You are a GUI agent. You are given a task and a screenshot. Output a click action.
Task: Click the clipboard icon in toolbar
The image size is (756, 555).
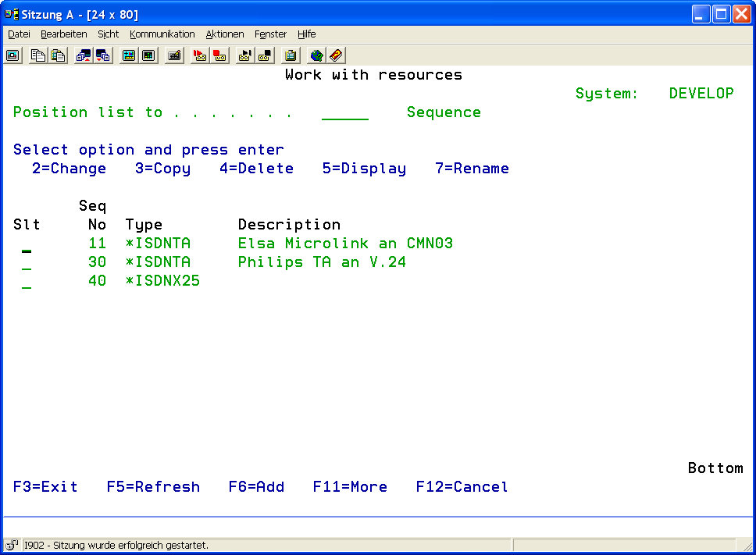pos(291,55)
